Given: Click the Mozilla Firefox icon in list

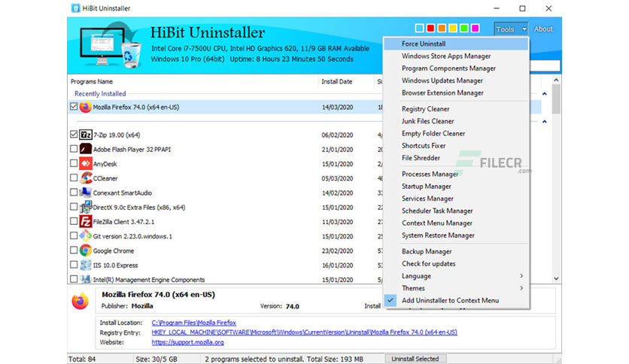Looking at the screenshot, I should click(85, 107).
